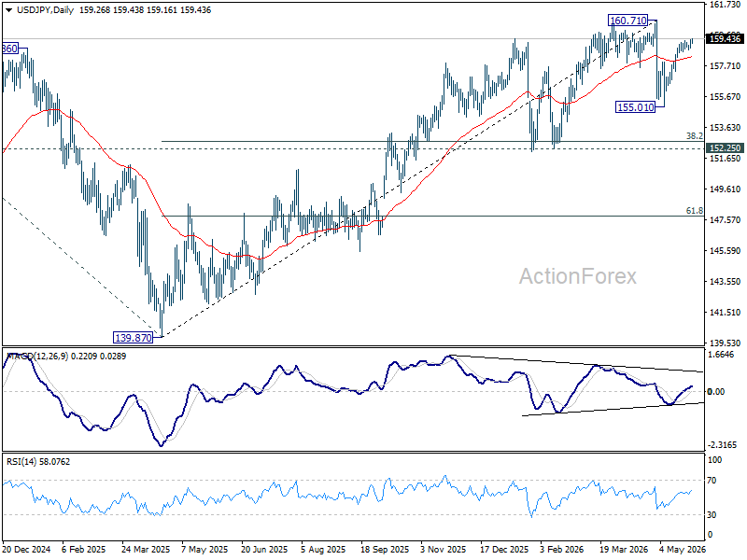Viewport: 747px width, 560px height.
Task: Click the RSI 30 oversold level label
Action: [x=712, y=515]
